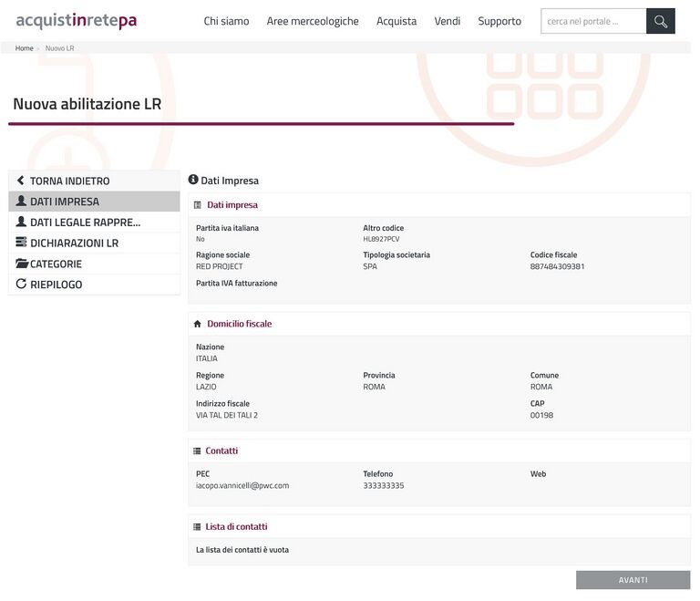
Task: Open the Acquista menu item
Action: click(x=396, y=21)
